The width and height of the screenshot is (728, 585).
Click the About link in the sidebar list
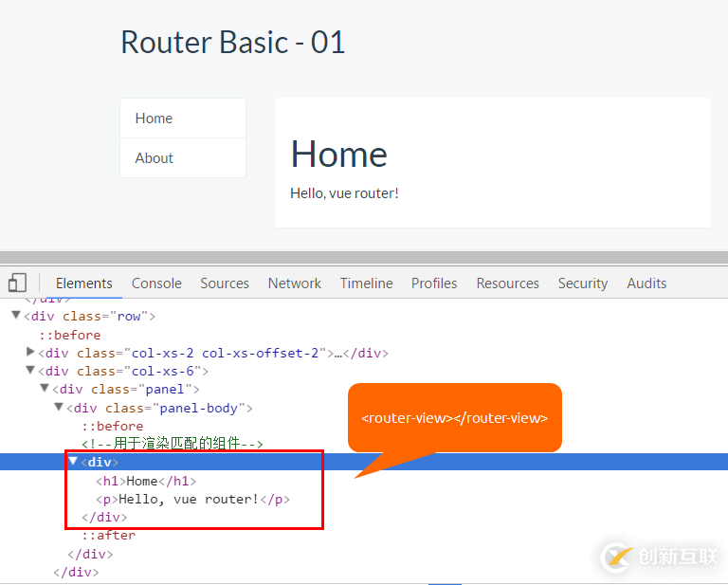tap(183, 157)
